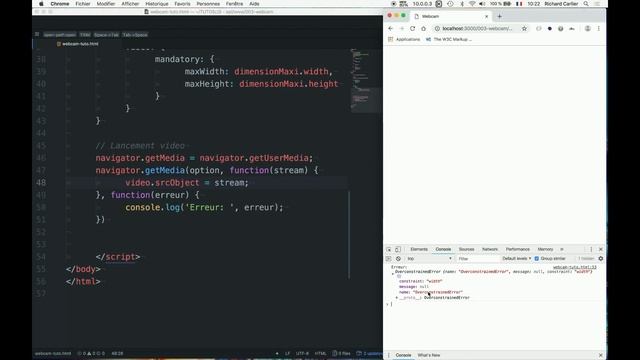The image size is (640, 360).
Task: Open the top context dropdown
Action: (x=429, y=259)
